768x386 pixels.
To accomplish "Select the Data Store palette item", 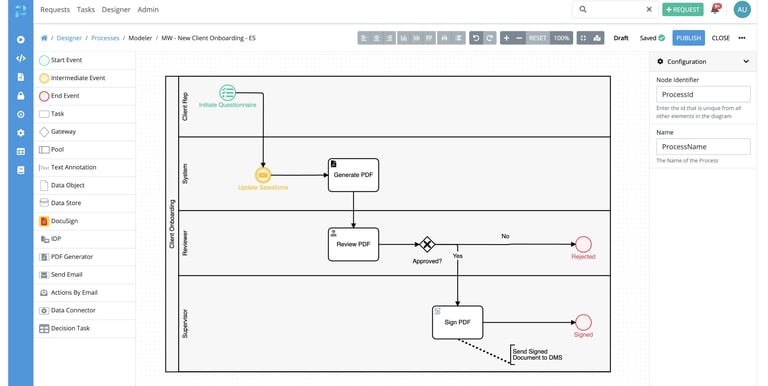I will [x=85, y=203].
